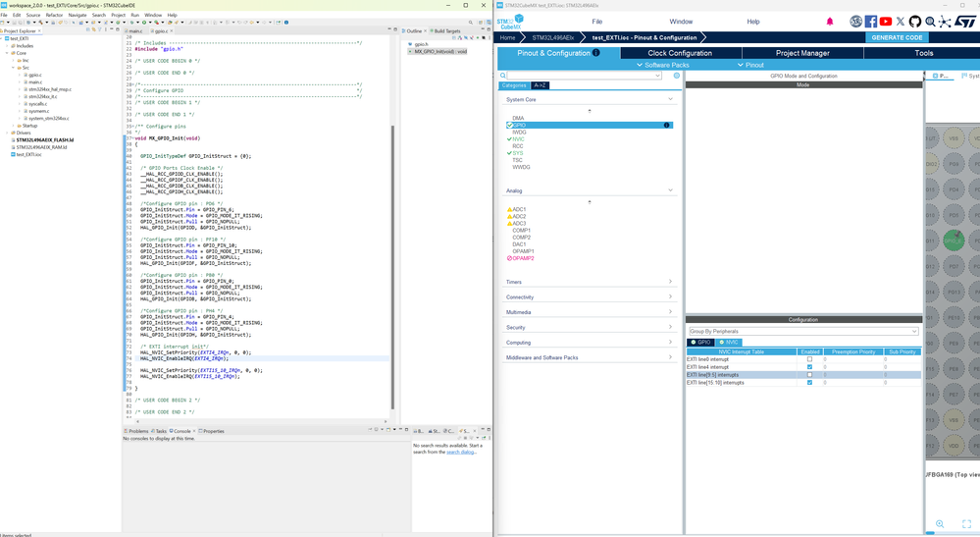This screenshot has height=537, width=980.
Task: Maximize the code editor area
Action: click(395, 29)
